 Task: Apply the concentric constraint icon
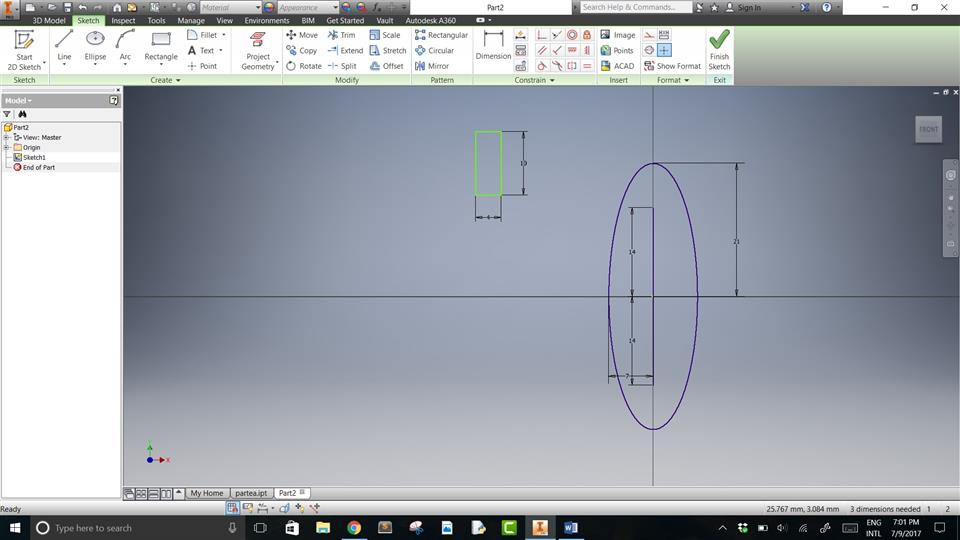point(572,35)
